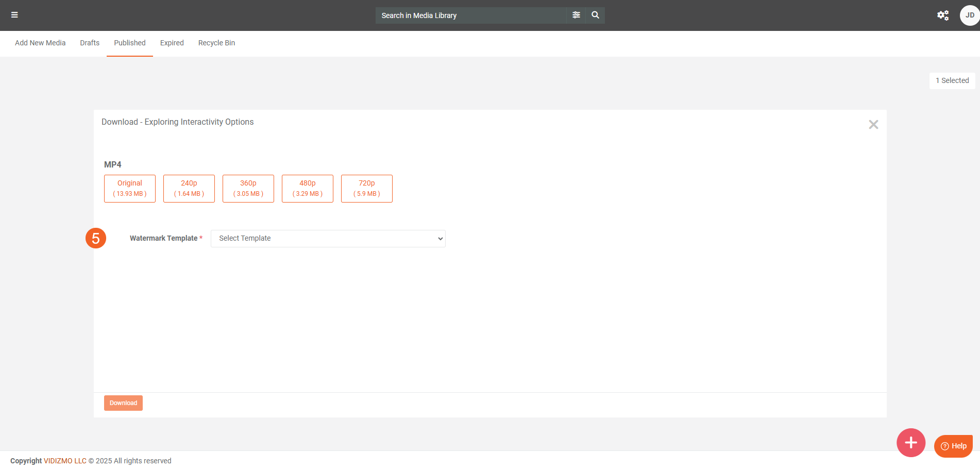
Task: Switch to the Drafts tab
Action: (90, 43)
